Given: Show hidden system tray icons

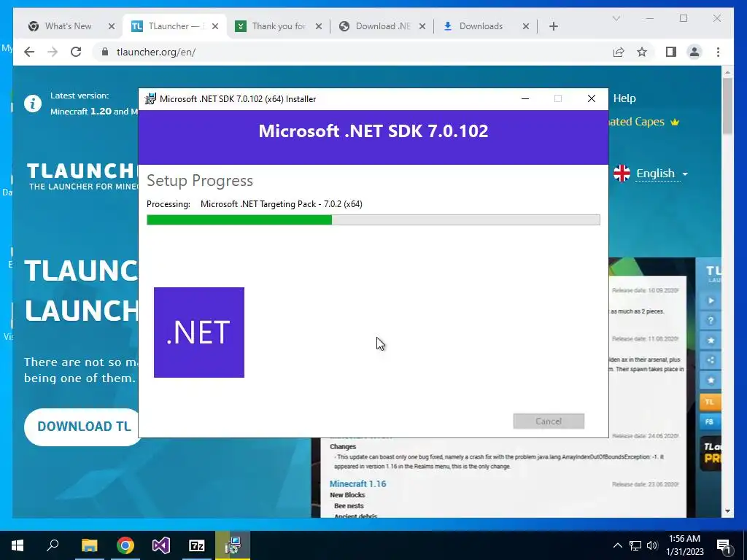Looking at the screenshot, I should [x=617, y=545].
